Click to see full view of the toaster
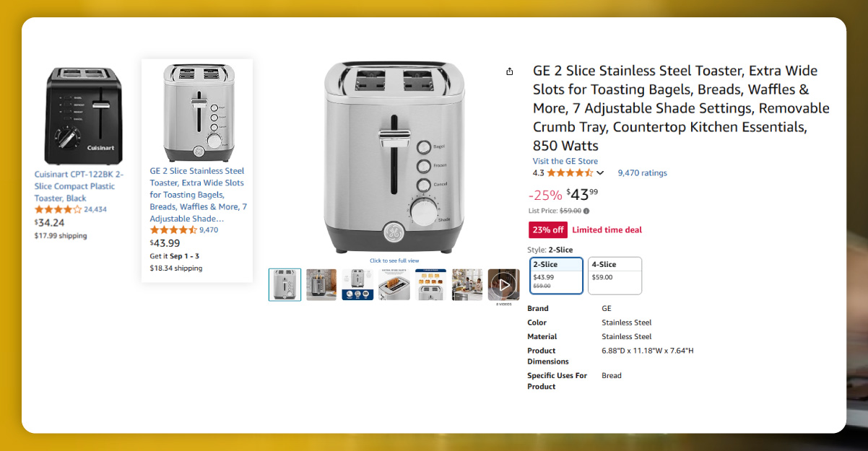This screenshot has height=451, width=868. click(x=394, y=260)
